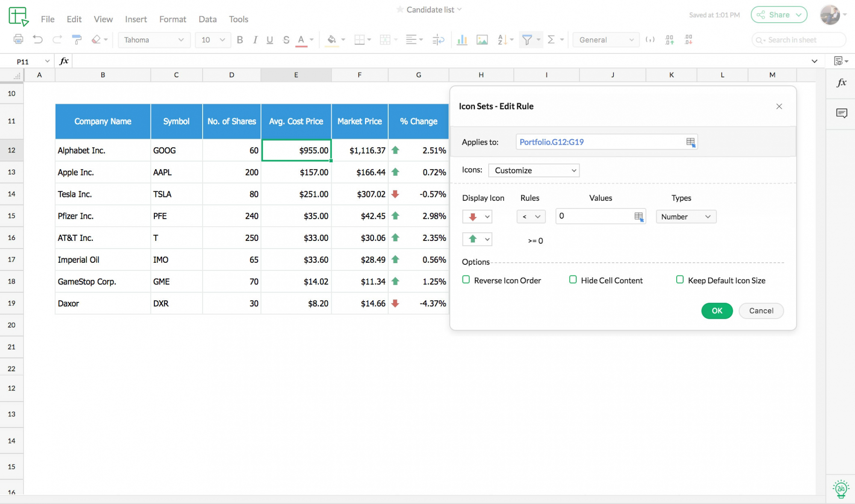
Task: Click the italic formatting icon
Action: click(x=254, y=40)
